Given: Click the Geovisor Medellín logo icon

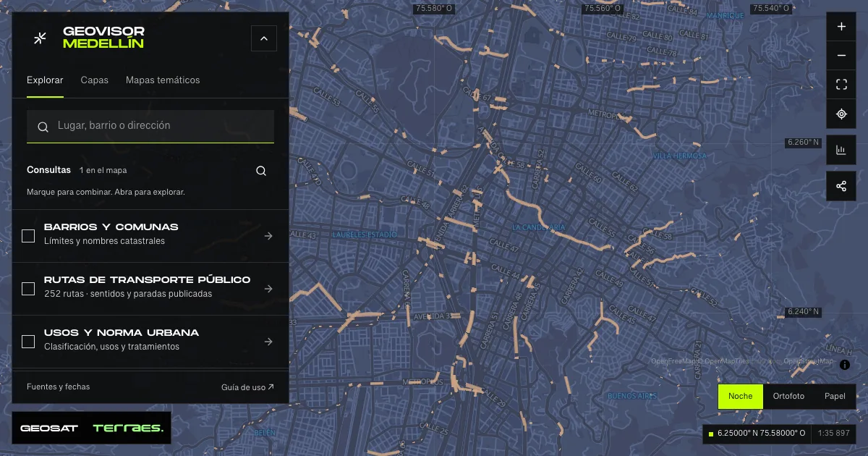Looking at the screenshot, I should 41,38.
